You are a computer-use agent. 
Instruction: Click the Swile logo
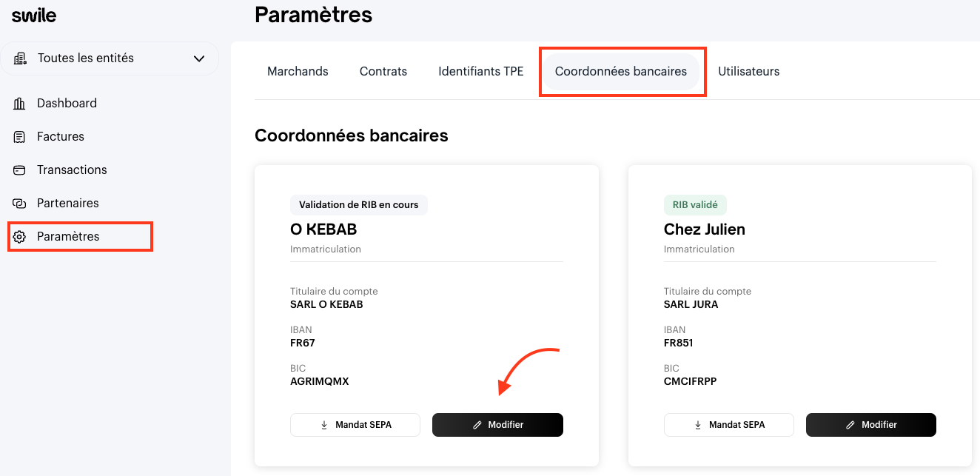click(x=34, y=16)
